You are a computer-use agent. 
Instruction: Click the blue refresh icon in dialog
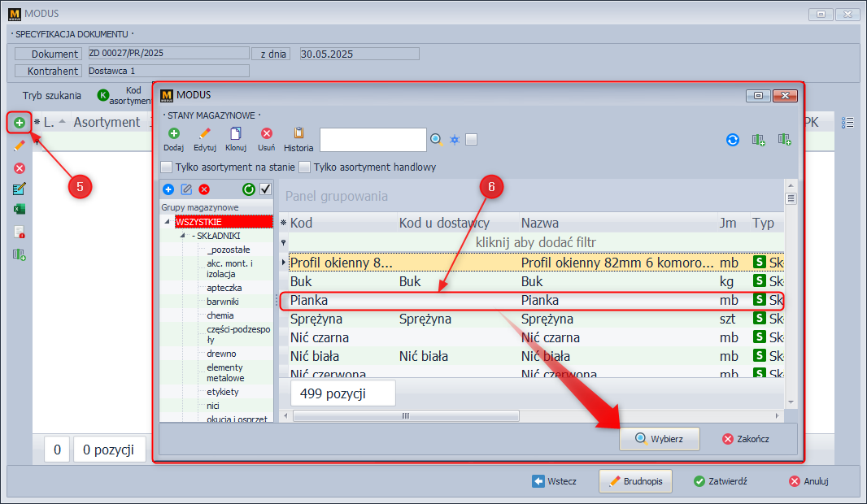(x=733, y=140)
